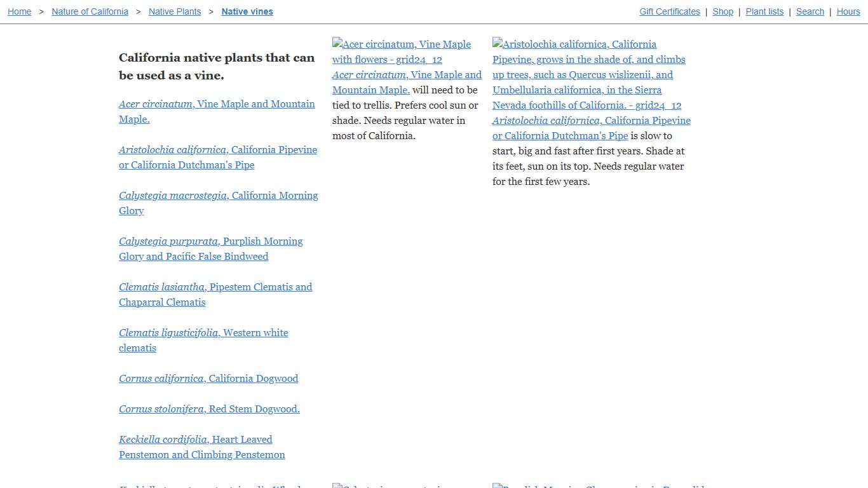Open Acer circinatum Vine Maple list link

(217, 104)
